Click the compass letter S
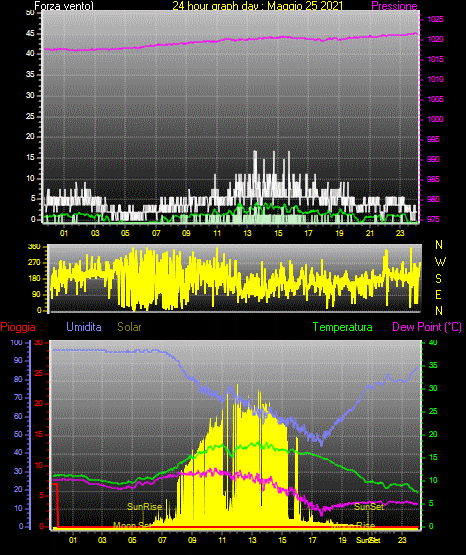 (438, 279)
